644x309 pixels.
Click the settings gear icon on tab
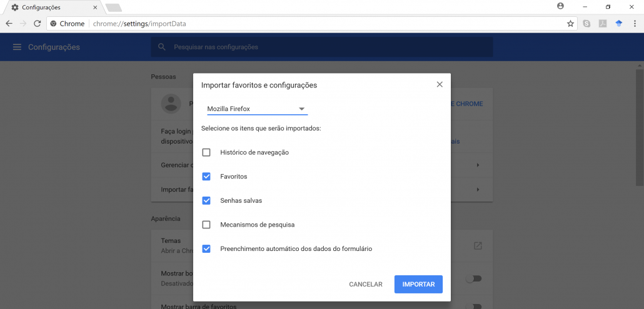point(15,7)
